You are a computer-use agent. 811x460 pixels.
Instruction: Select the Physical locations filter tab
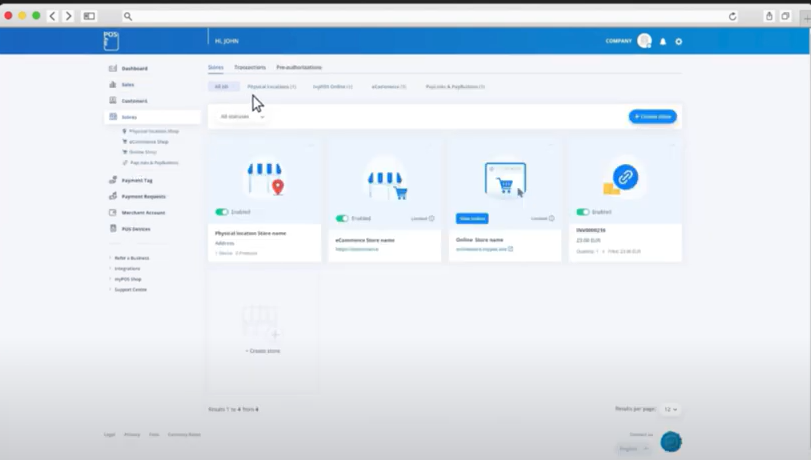pyautogui.click(x=272, y=86)
